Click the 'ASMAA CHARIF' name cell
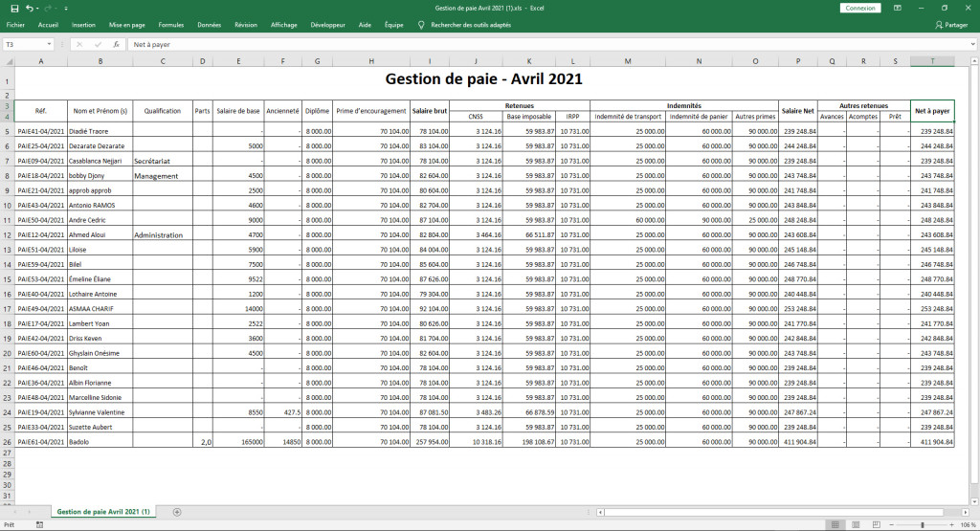 tap(100, 309)
